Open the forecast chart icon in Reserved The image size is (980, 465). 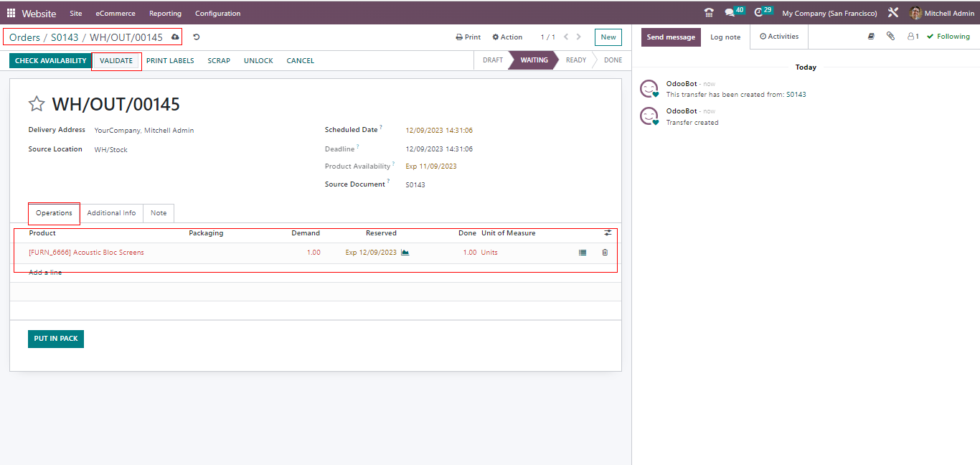(405, 253)
